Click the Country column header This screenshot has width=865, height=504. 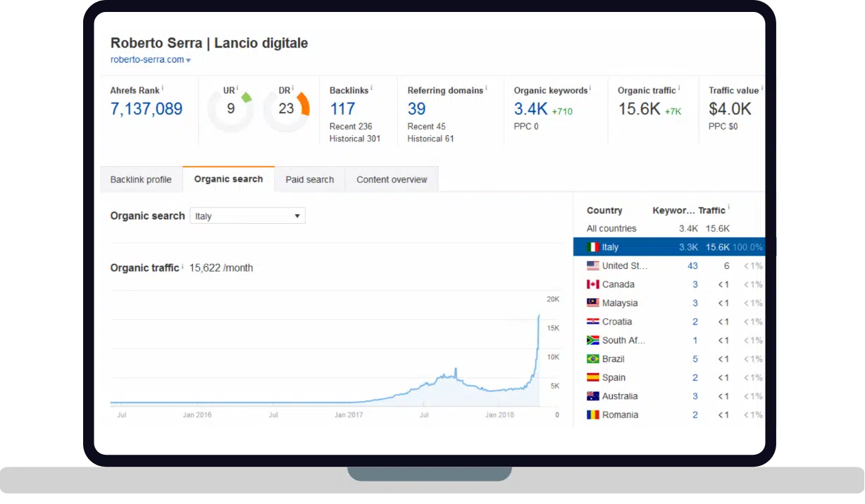[604, 210]
